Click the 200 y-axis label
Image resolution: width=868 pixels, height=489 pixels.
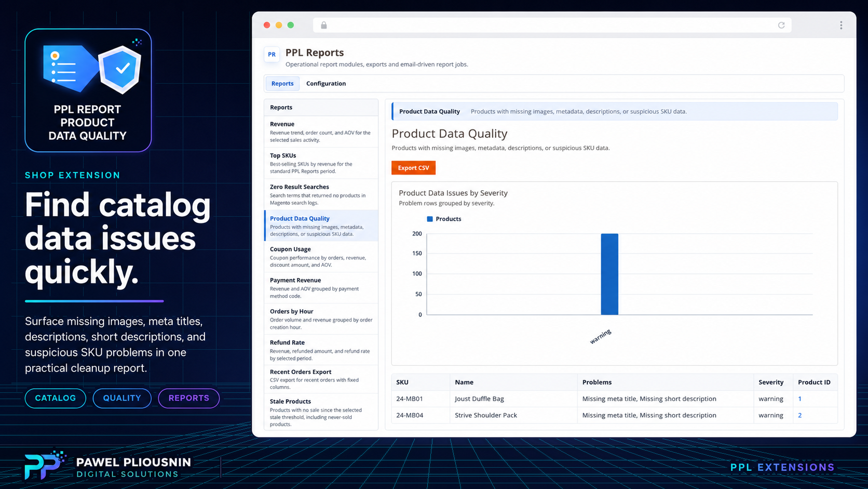pos(417,234)
